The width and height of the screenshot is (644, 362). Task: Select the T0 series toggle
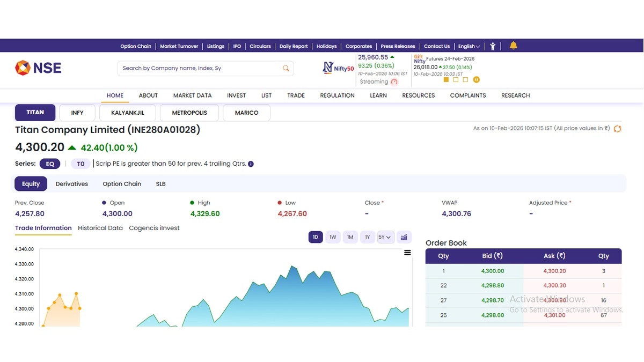pyautogui.click(x=80, y=164)
